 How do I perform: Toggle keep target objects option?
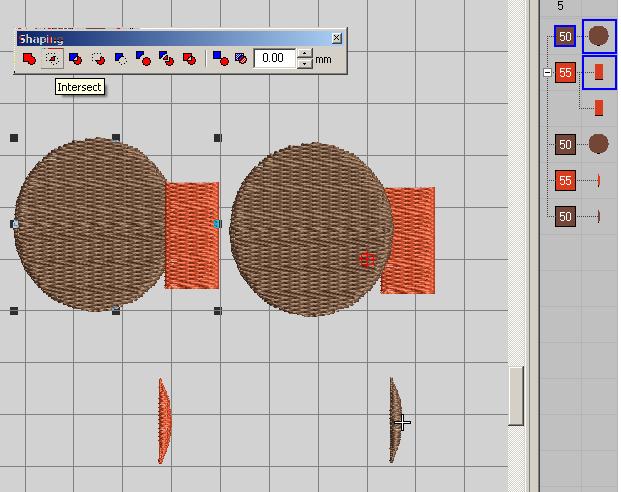tap(240, 59)
